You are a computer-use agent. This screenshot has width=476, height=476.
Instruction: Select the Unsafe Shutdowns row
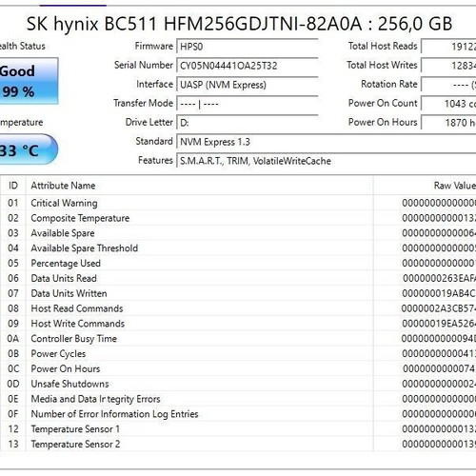pos(238,384)
